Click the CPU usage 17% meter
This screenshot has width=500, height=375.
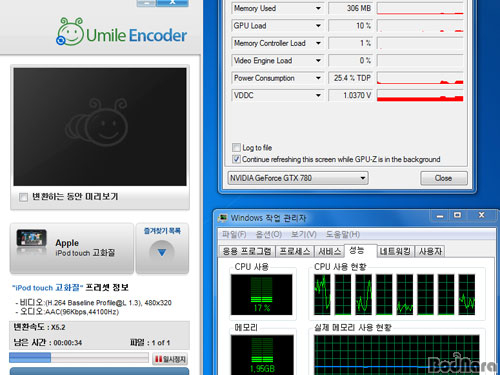(262, 295)
